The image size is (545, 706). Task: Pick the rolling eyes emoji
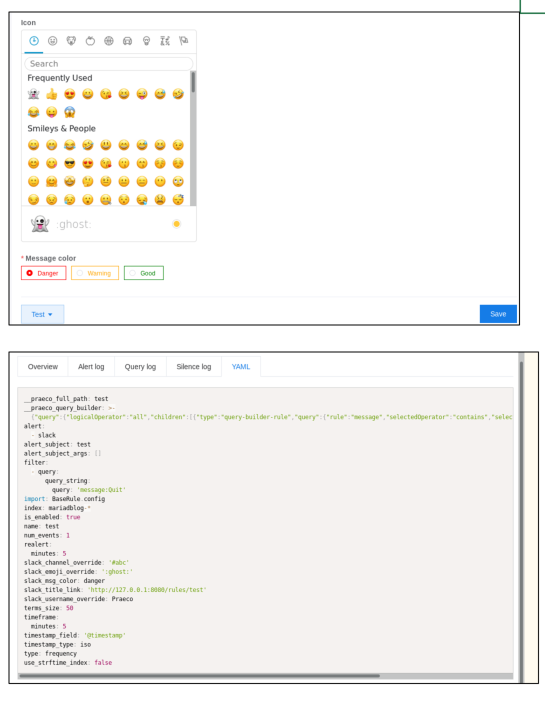coord(178,181)
